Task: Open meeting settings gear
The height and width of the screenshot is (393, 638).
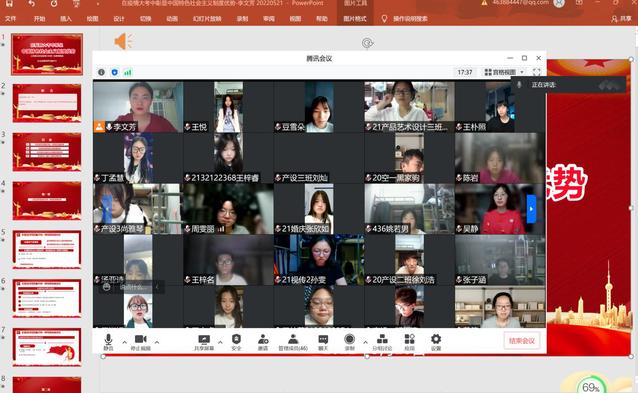Action: click(x=436, y=342)
